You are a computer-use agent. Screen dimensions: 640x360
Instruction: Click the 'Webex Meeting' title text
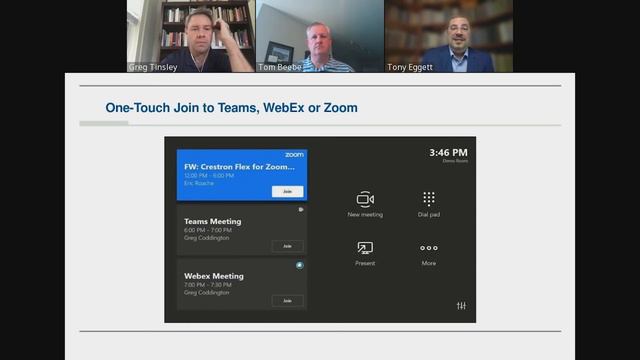214,276
